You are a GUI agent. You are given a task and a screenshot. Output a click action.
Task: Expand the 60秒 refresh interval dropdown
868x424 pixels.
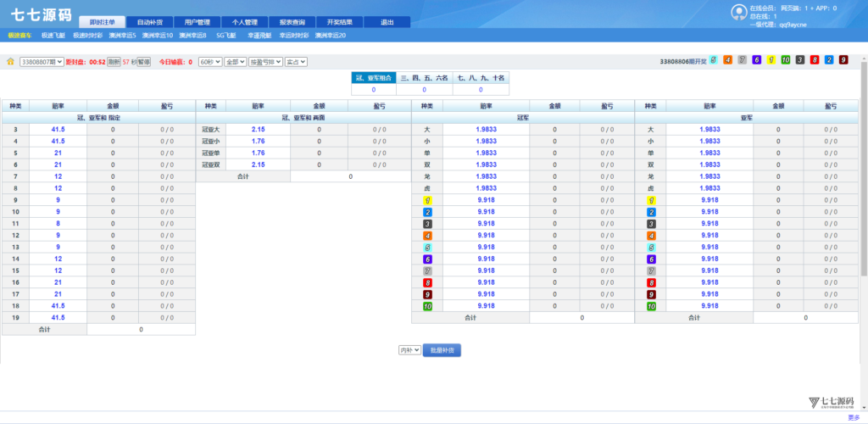pos(209,62)
